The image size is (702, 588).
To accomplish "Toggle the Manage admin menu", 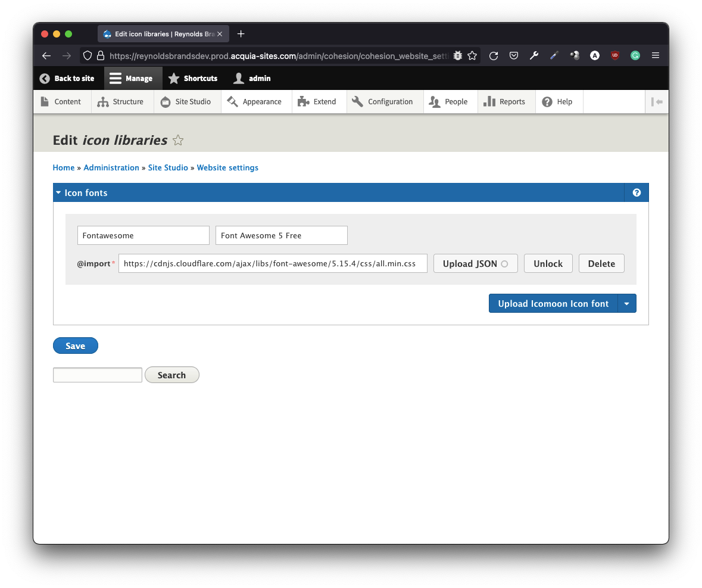I will 132,79.
